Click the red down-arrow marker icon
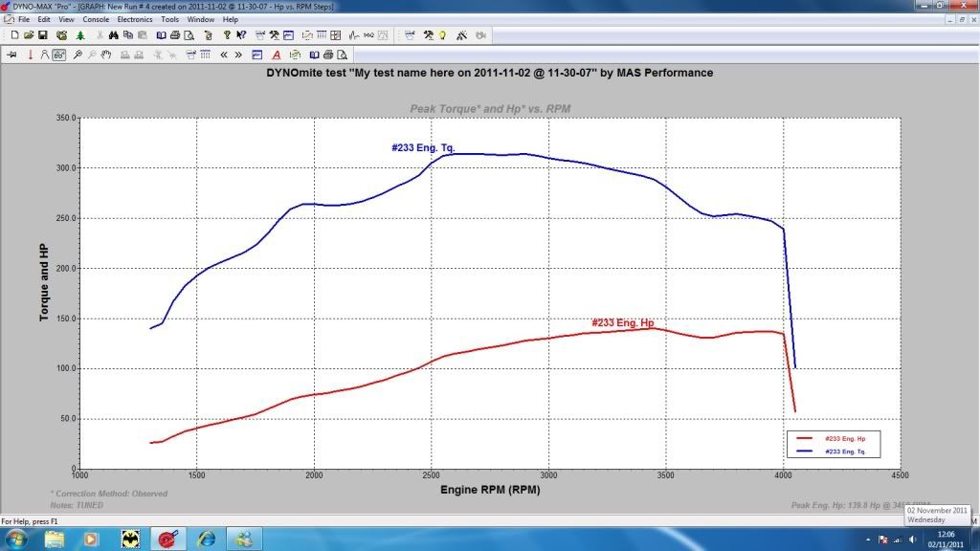The image size is (980, 551). (30, 55)
